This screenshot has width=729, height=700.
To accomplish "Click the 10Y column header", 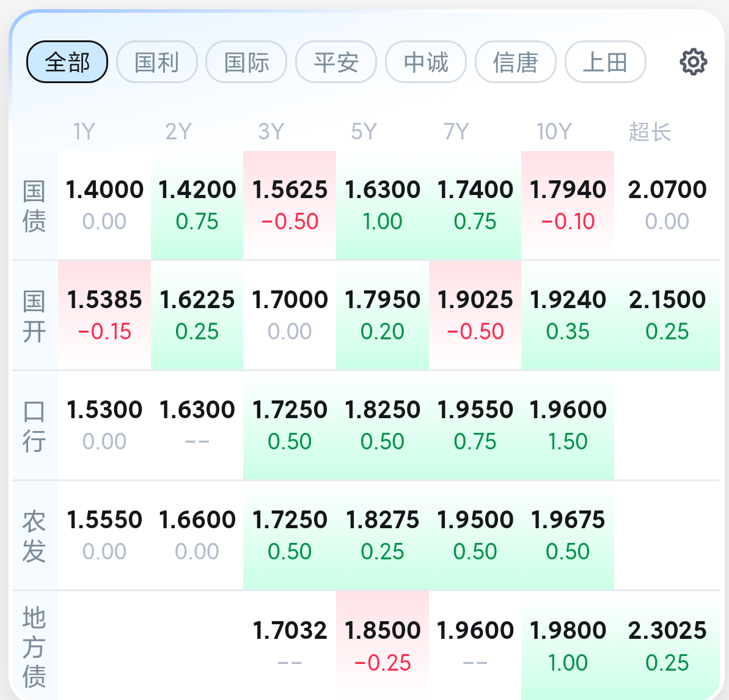I will coord(554,131).
